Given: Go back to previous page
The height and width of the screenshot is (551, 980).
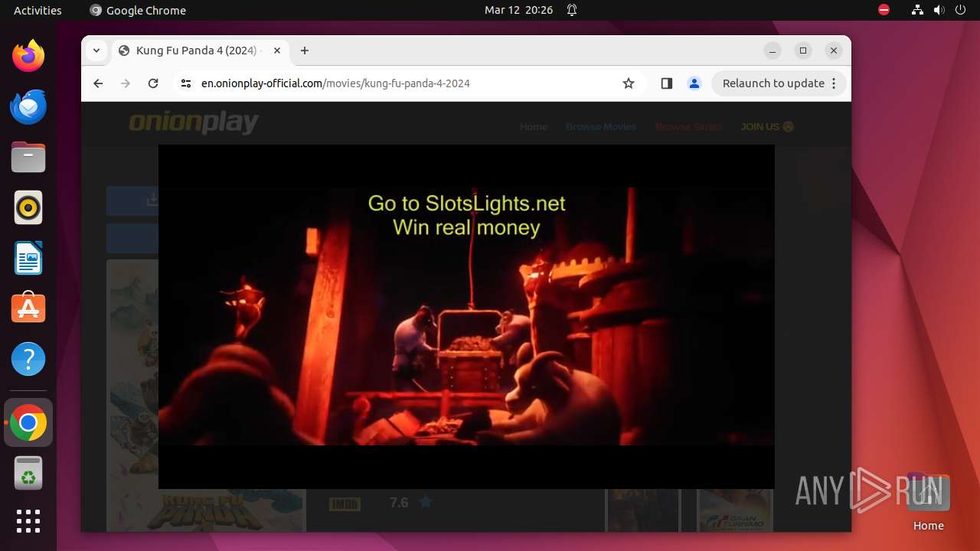Looking at the screenshot, I should tap(98, 83).
